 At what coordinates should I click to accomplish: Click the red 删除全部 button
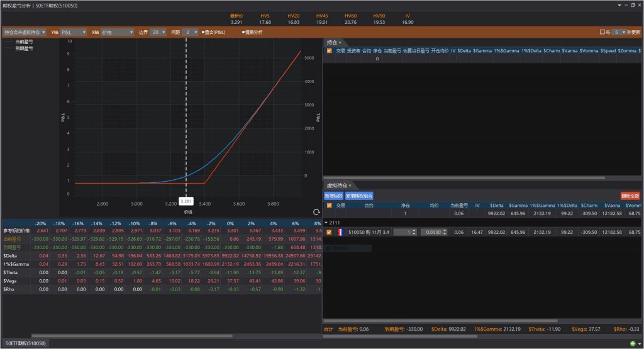pyautogui.click(x=630, y=196)
